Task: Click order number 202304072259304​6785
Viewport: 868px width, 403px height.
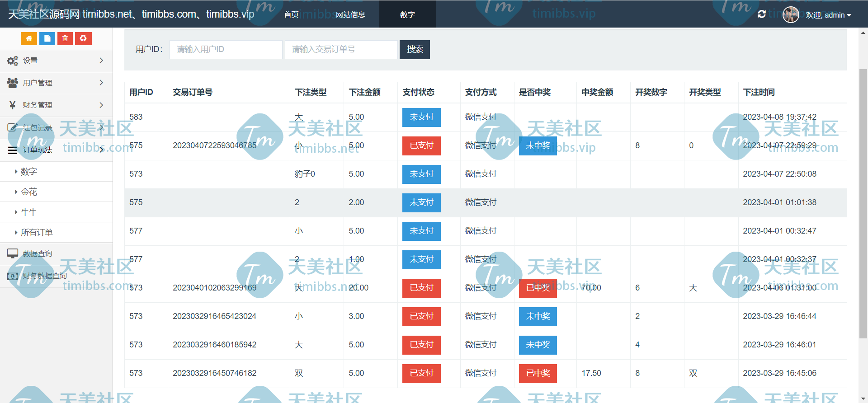Action: [x=214, y=145]
